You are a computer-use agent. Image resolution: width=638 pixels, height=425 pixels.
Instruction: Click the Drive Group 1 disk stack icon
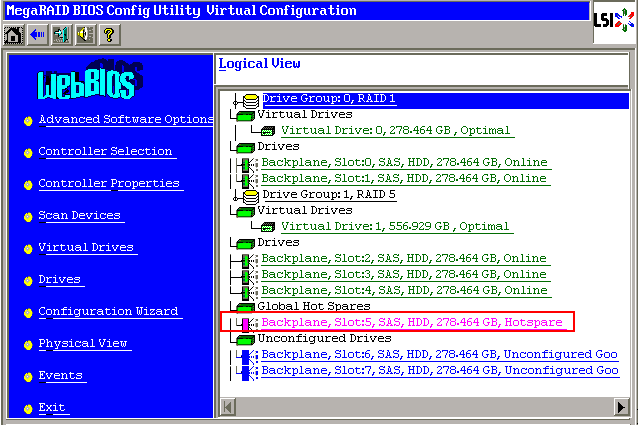click(x=251, y=196)
